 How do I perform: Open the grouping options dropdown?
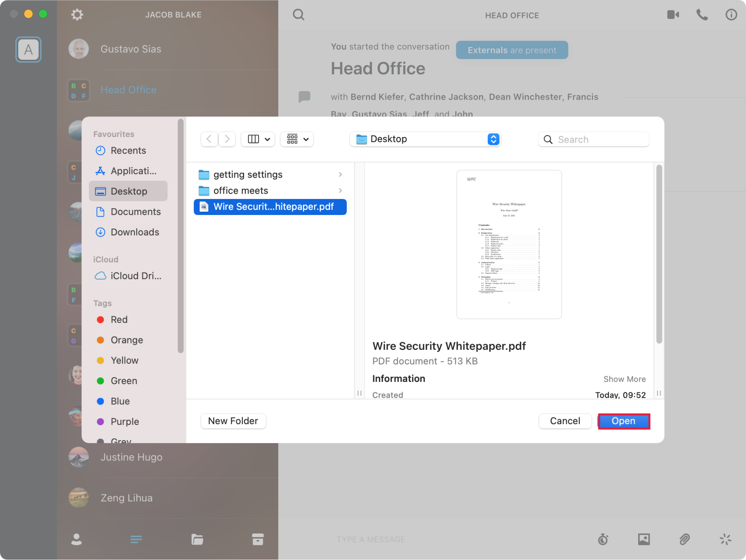pos(296,139)
